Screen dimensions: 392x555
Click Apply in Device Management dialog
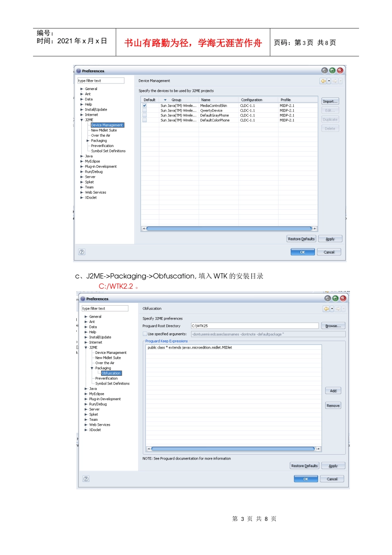330,239
